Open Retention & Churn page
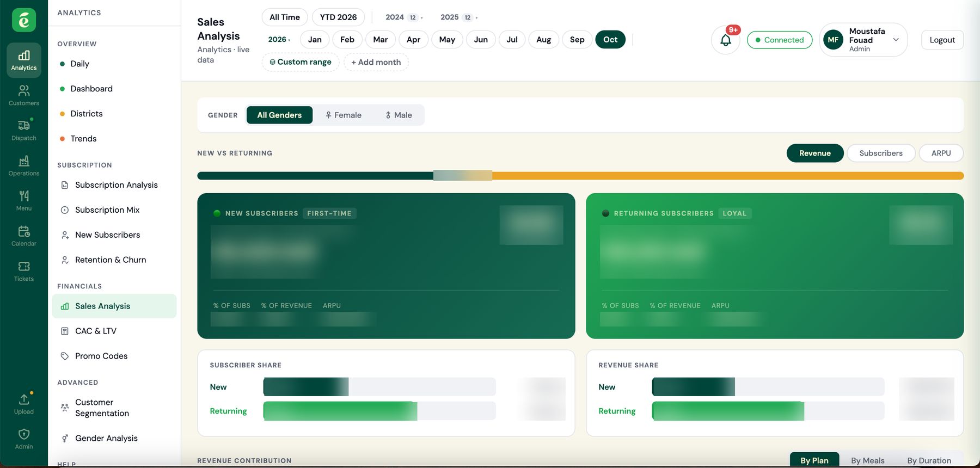The height and width of the screenshot is (468, 980). click(114, 260)
